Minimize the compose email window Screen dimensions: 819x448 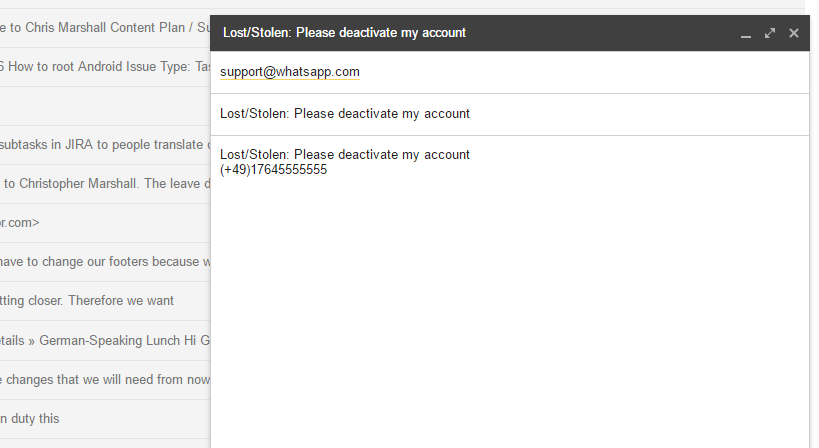(746, 33)
